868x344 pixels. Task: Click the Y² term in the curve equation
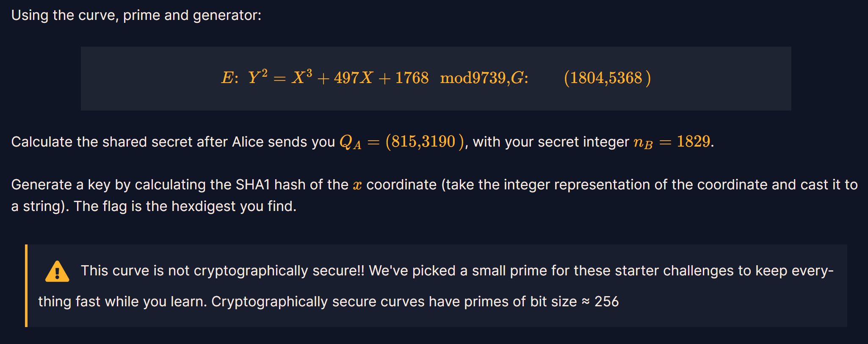click(257, 78)
